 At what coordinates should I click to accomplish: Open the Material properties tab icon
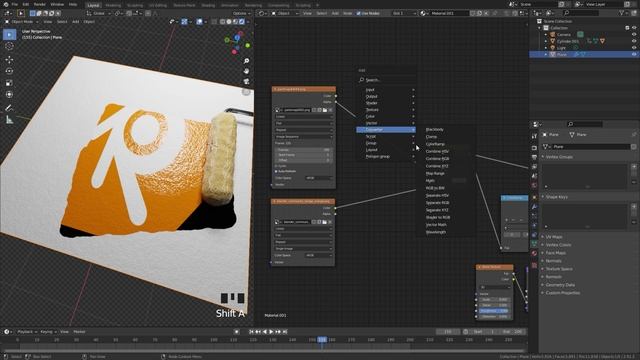coord(534,253)
